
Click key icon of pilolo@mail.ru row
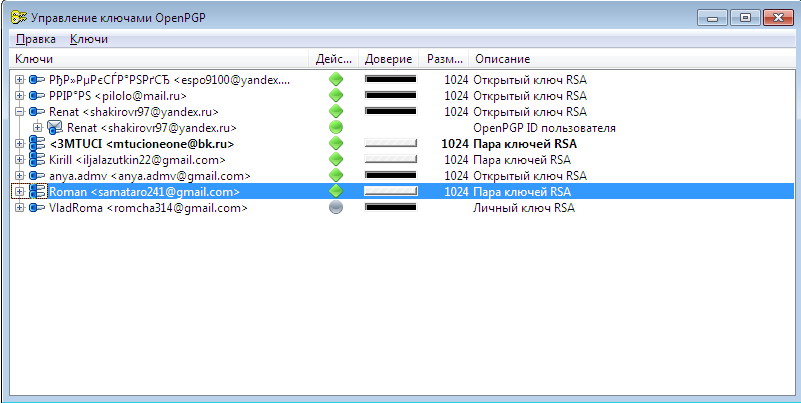(x=37, y=96)
